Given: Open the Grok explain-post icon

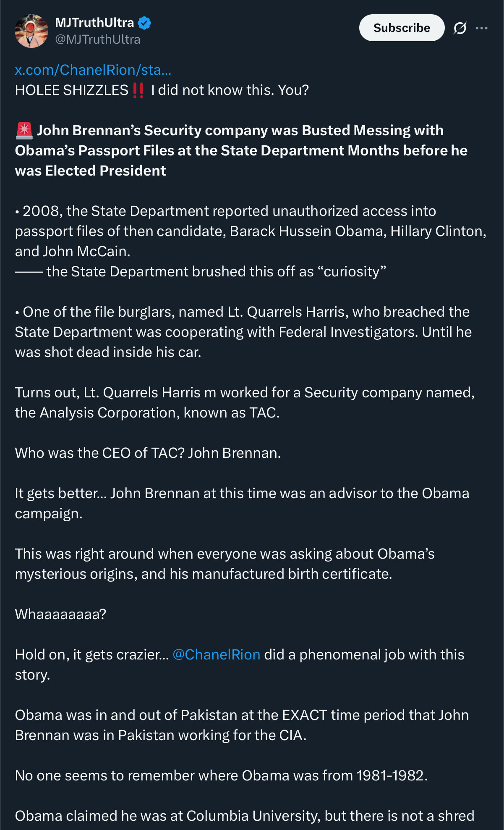Looking at the screenshot, I should click(x=460, y=28).
